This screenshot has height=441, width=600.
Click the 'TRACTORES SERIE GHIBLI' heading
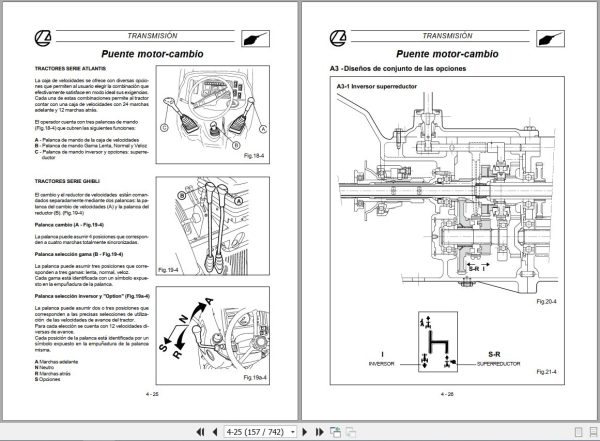67,181
